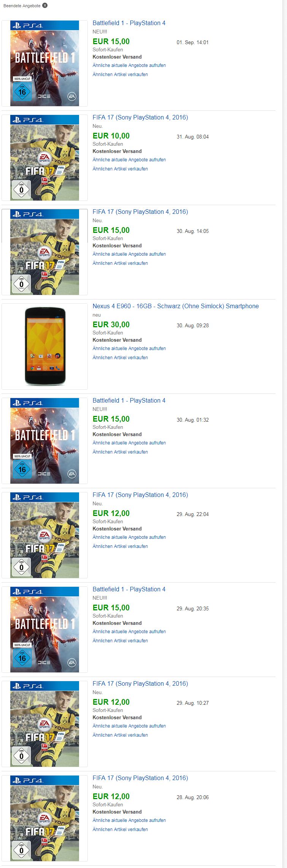Open the FIFA 17 title priced EUR 10,00
The image size is (287, 868).
(140, 117)
